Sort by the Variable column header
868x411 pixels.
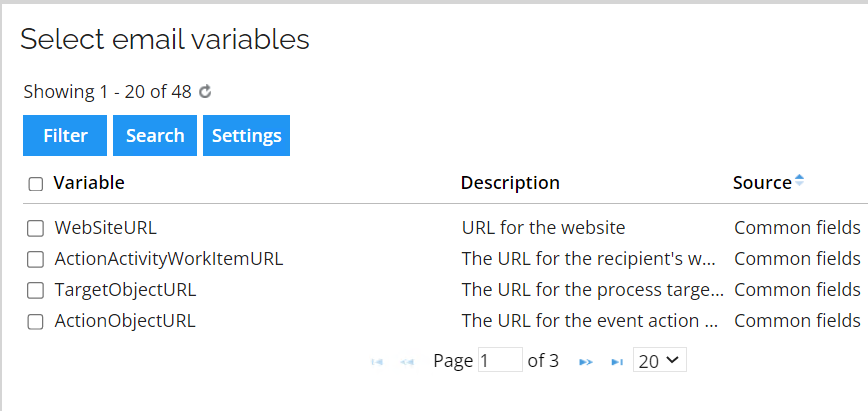89,183
